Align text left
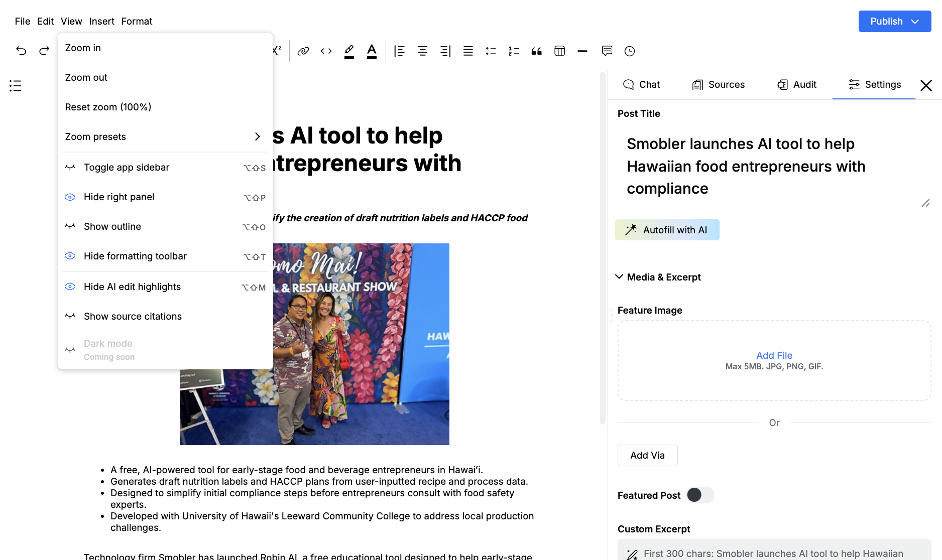This screenshot has height=560, width=942. pyautogui.click(x=400, y=51)
